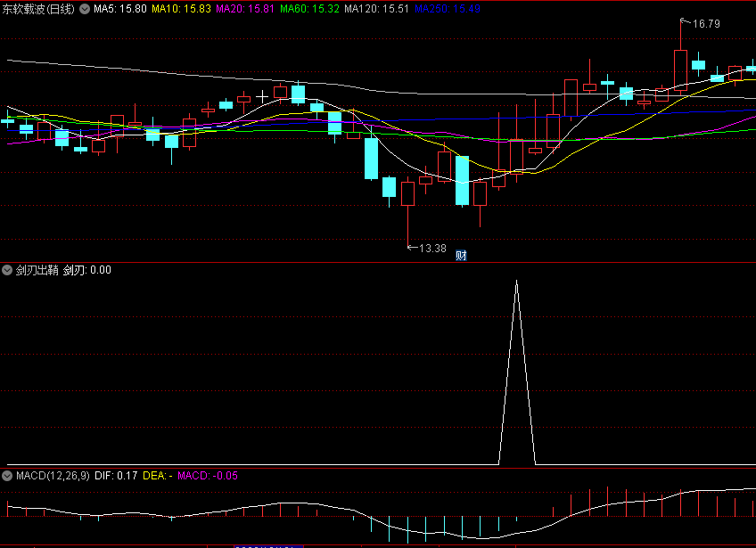756x548 pixels.
Task: Click the peak of the 剑刃 signal spike
Action: 517,281
